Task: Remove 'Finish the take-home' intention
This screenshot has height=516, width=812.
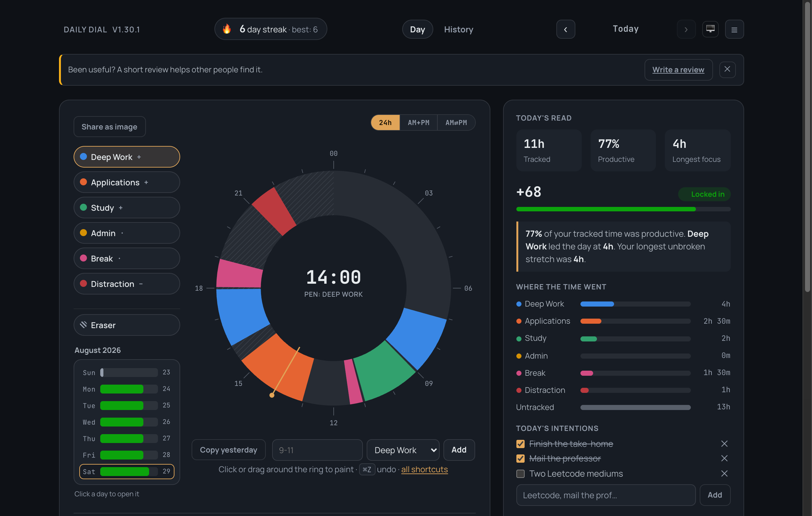Action: point(724,443)
